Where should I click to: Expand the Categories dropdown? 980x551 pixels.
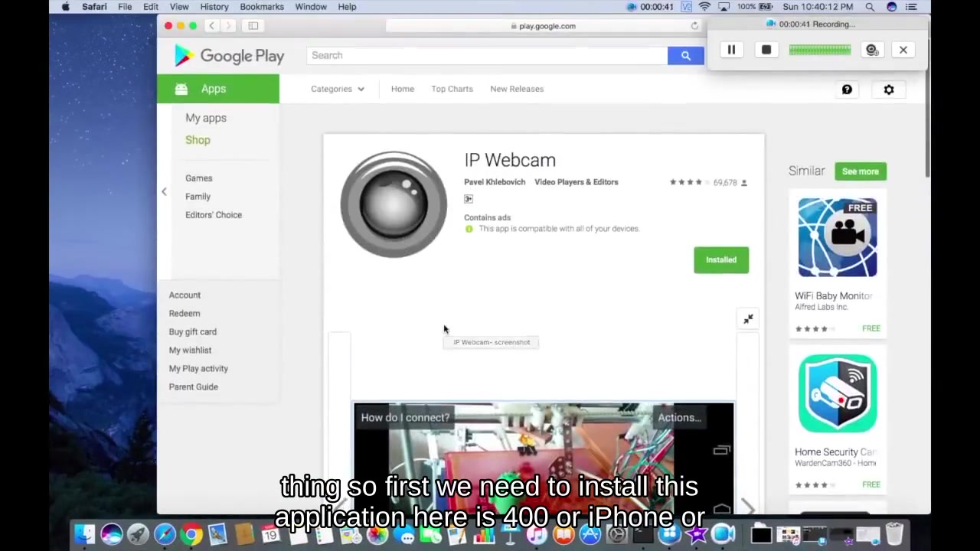[x=337, y=89]
